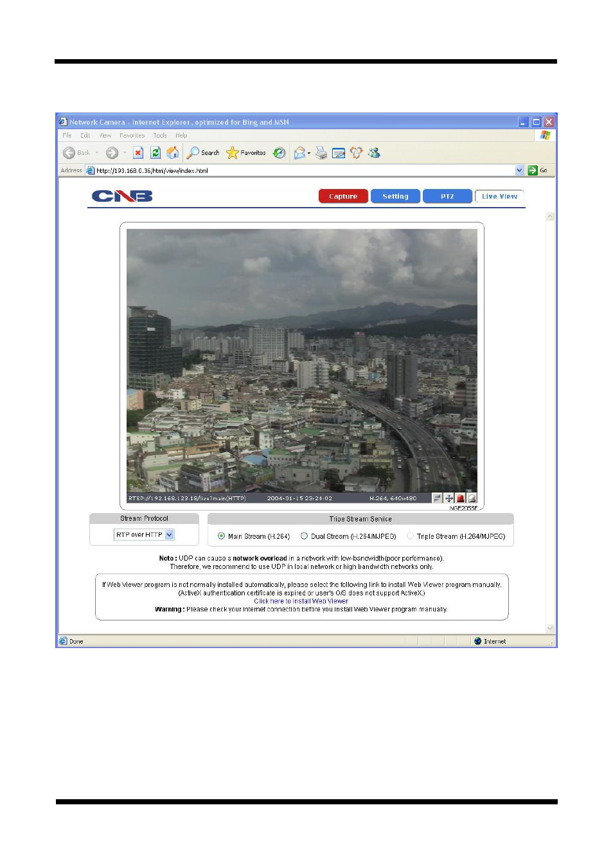
Task: Open the File menu
Action: point(67,136)
